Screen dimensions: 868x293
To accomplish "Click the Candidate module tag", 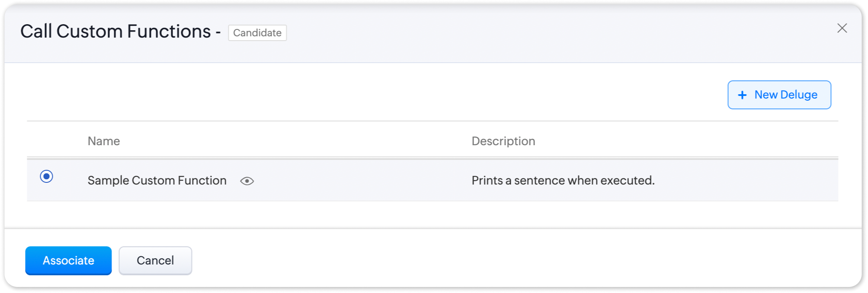I will coord(257,33).
